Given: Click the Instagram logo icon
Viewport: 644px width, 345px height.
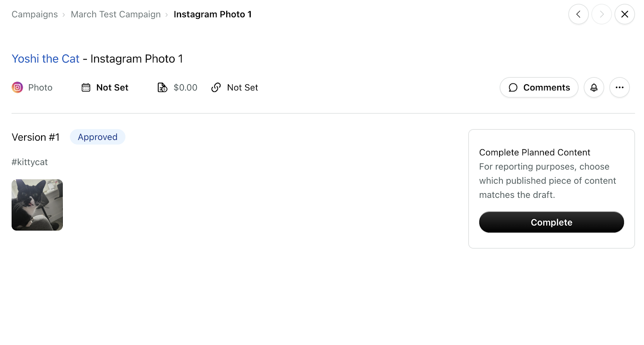Looking at the screenshot, I should pos(17,87).
